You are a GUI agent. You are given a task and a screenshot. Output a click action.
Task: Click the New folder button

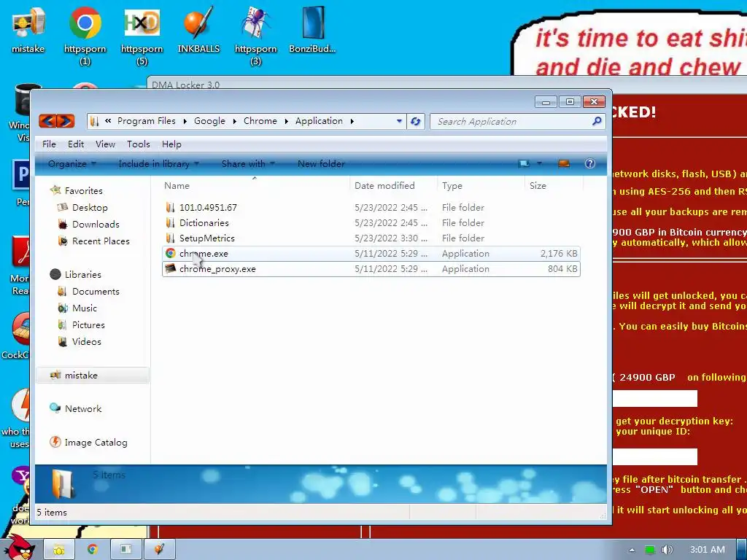[321, 164]
